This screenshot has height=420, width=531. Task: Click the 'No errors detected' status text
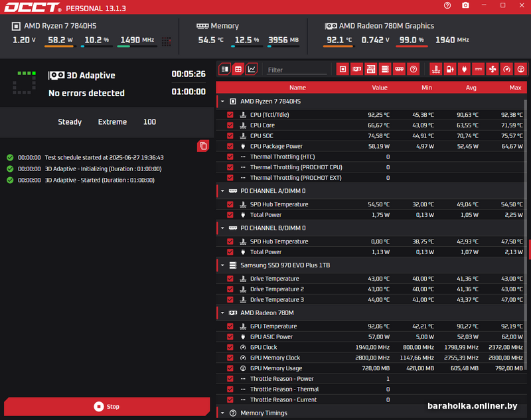tap(86, 93)
